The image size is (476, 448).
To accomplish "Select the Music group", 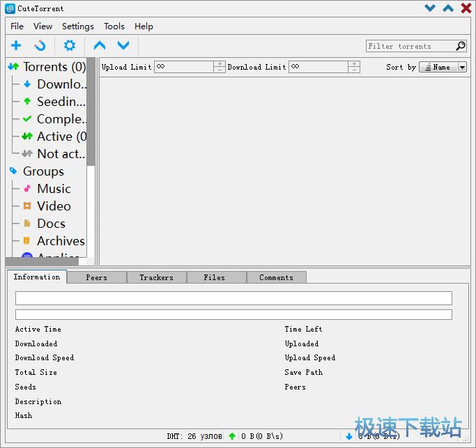I will point(54,189).
